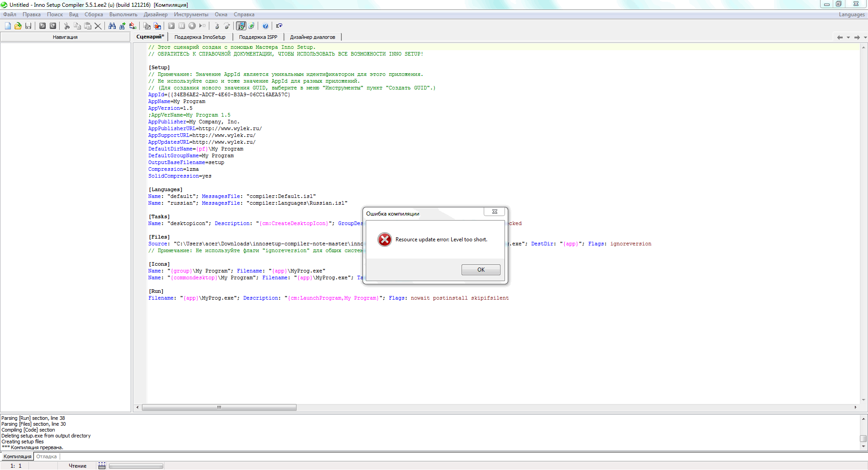Open the Сборка menu

[94, 14]
